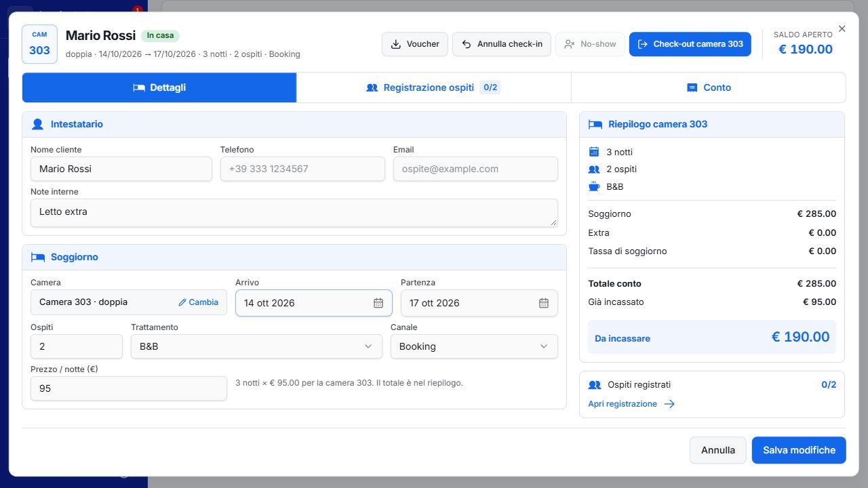Click the pencil Cambia camera link
Viewport: 868px width, 488px height.
[x=198, y=302]
